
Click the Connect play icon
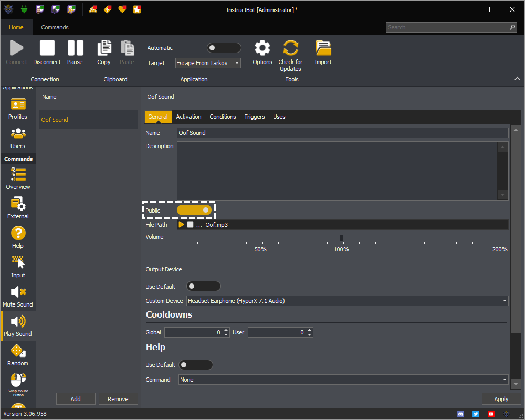(16, 48)
